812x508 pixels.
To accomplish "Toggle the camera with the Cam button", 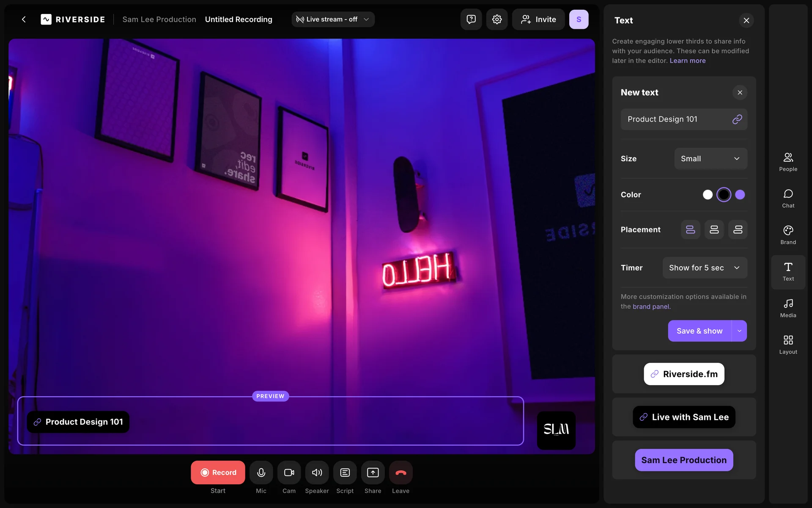I will [289, 472].
